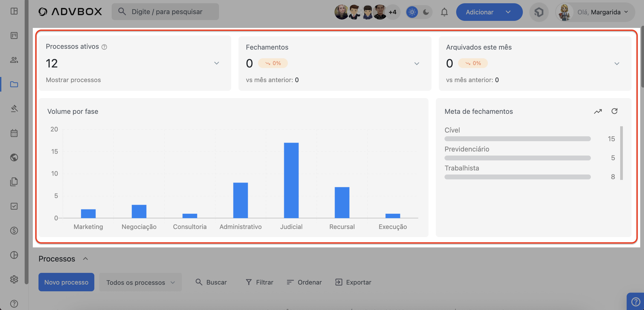Click the globe icon in sidebar
The height and width of the screenshot is (310, 644).
coord(14,157)
